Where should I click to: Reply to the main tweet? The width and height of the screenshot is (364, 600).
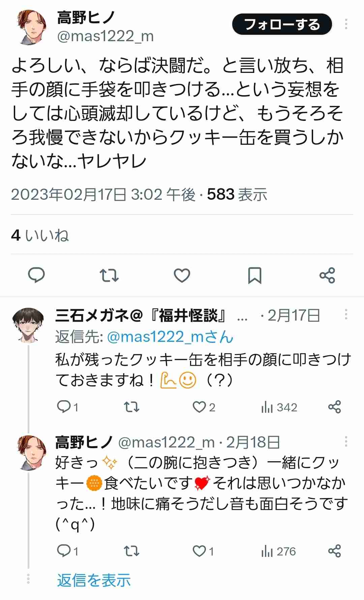(x=36, y=275)
